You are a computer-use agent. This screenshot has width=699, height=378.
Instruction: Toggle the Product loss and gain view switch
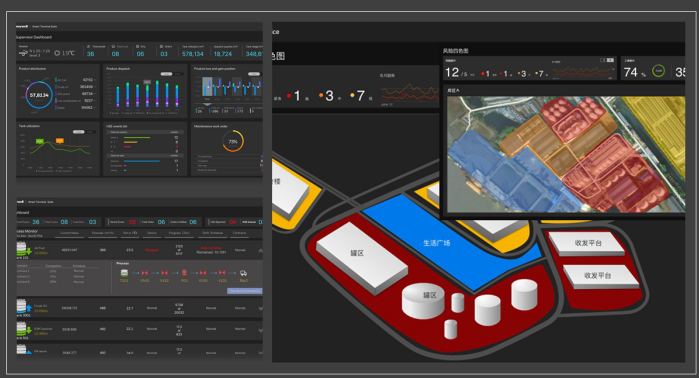255,74
